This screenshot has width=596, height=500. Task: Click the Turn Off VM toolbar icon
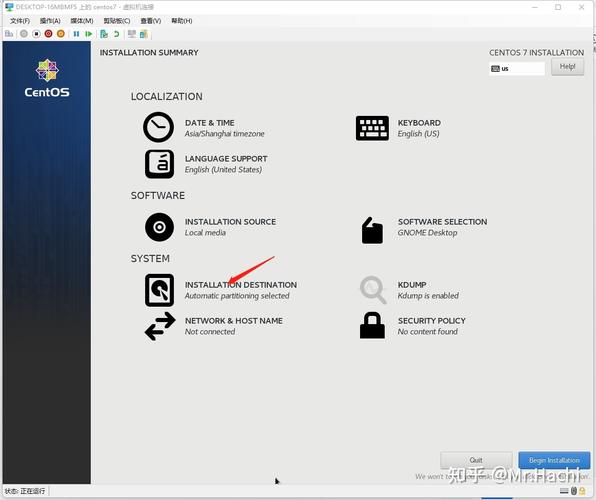tap(36, 34)
